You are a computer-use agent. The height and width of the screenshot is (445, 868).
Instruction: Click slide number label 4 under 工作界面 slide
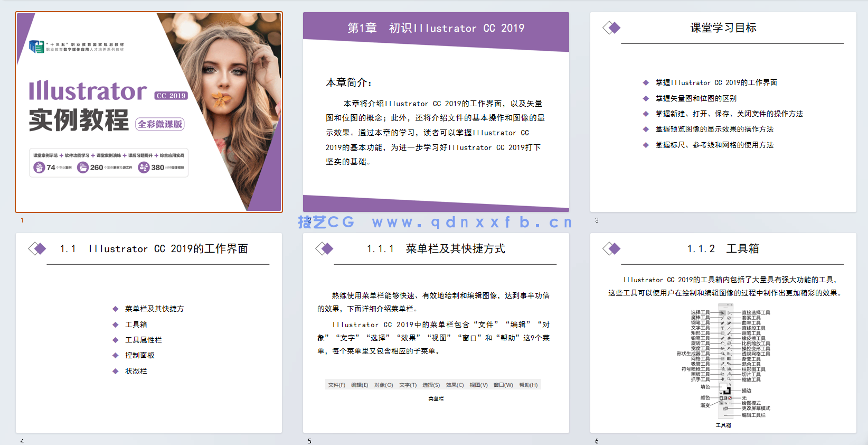pyautogui.click(x=22, y=441)
